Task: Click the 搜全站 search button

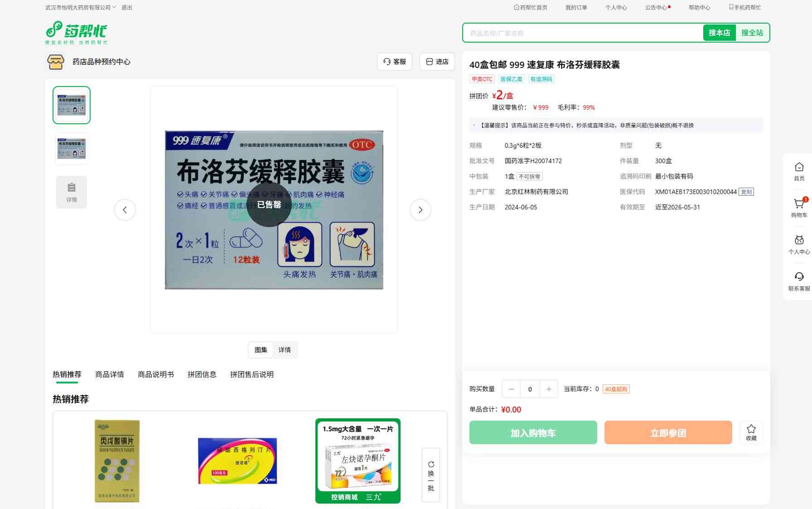Action: (752, 33)
